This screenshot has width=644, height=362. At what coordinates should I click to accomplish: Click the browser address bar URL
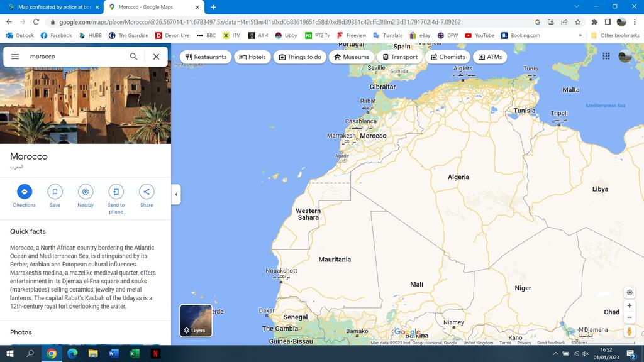[260, 22]
